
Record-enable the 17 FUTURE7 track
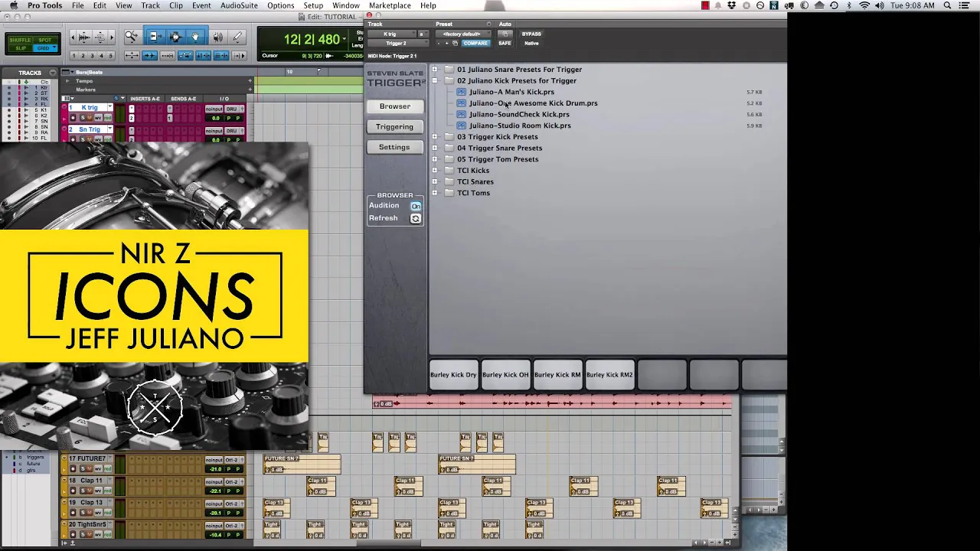pos(73,469)
